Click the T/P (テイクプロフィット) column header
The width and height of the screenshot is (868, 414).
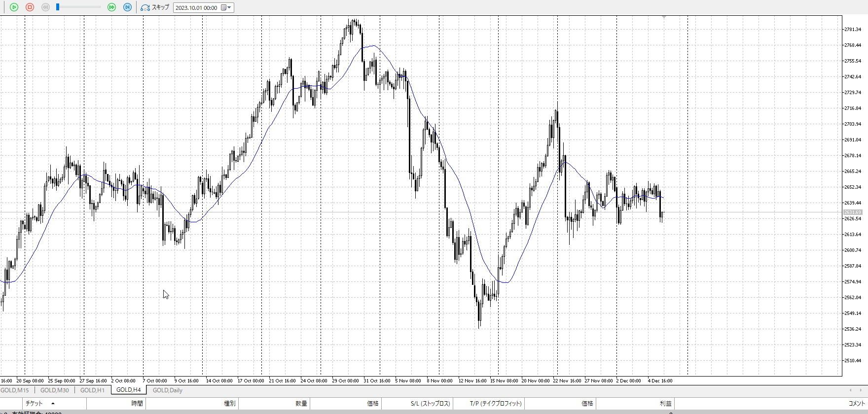(495, 404)
